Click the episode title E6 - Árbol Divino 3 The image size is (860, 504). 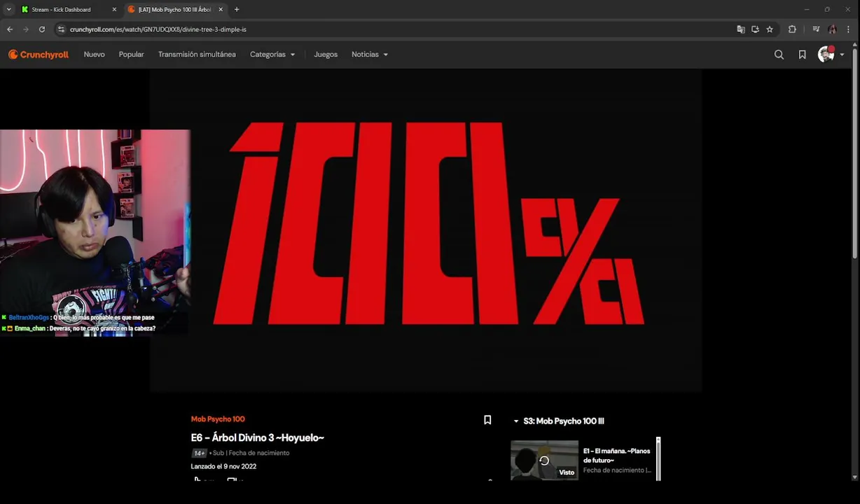(257, 438)
